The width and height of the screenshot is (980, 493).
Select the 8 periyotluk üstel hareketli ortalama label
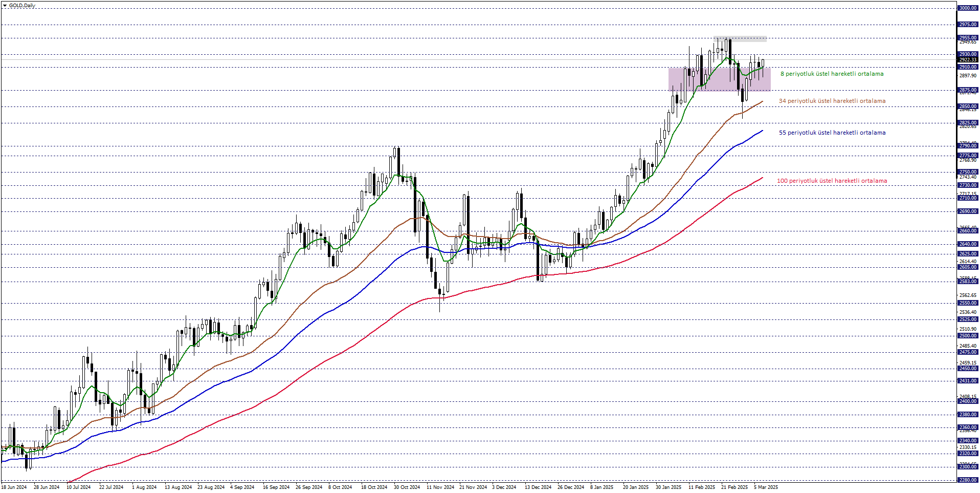pos(832,74)
